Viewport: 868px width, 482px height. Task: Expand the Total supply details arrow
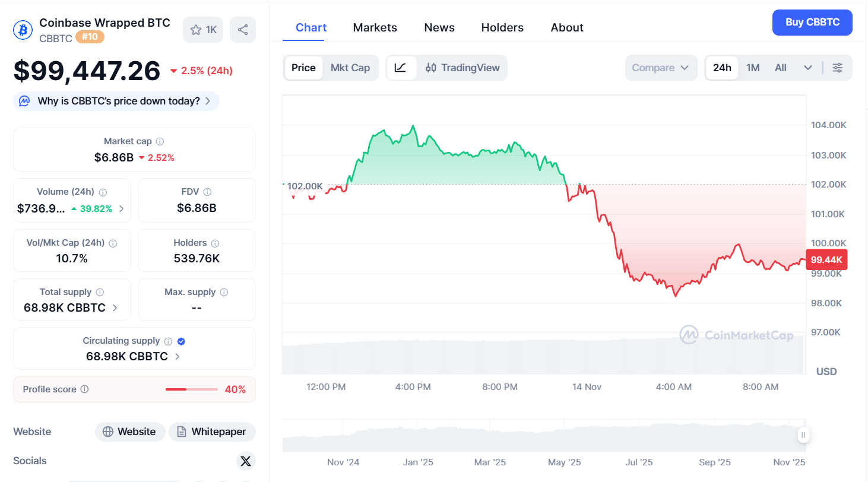tap(115, 307)
